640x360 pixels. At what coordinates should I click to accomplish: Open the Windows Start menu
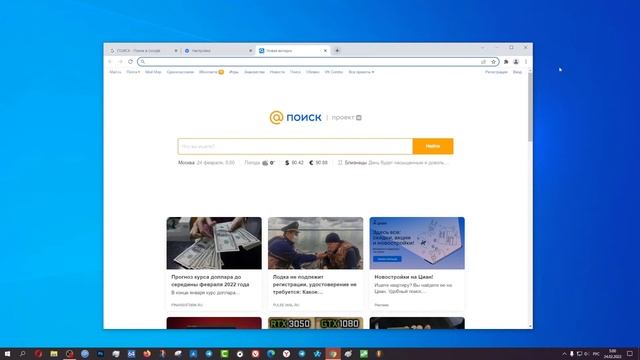(7, 354)
